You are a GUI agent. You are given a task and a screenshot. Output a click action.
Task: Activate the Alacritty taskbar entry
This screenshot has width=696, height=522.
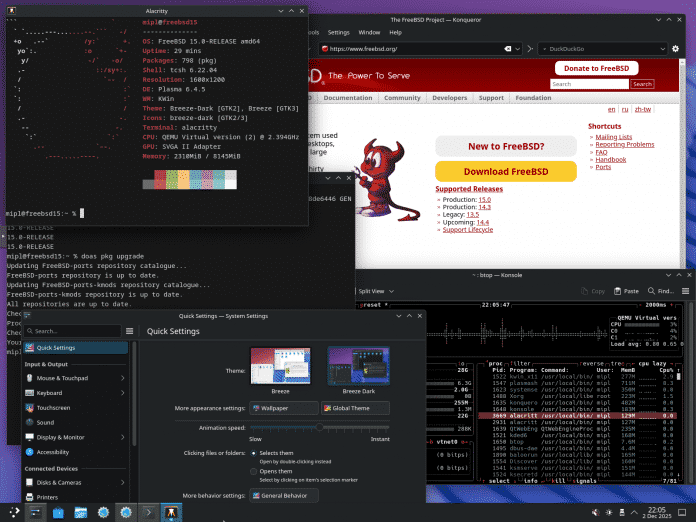pyautogui.click(x=171, y=513)
